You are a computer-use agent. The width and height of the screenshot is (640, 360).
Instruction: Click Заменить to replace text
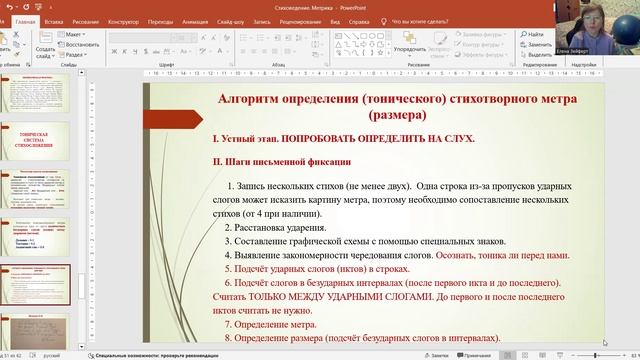[536, 44]
